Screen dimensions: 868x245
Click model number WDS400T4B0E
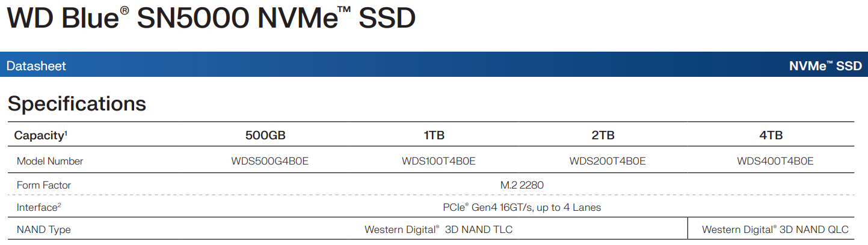point(775,161)
